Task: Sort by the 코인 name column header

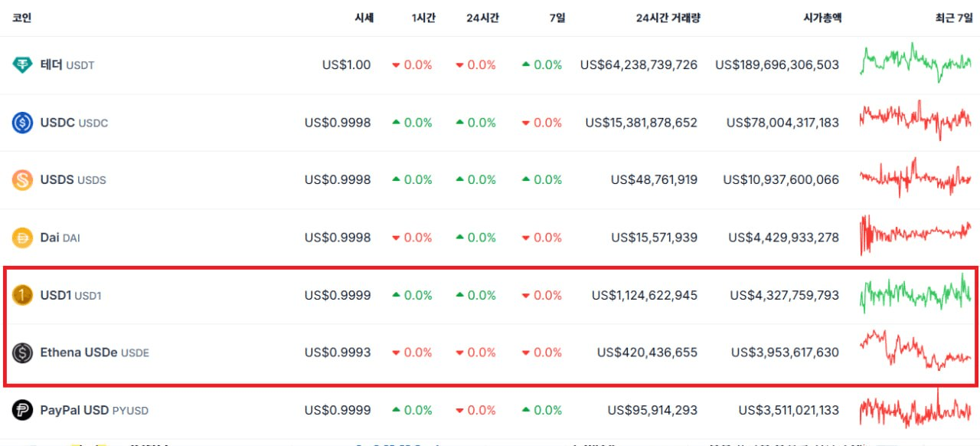Action: 21,18
